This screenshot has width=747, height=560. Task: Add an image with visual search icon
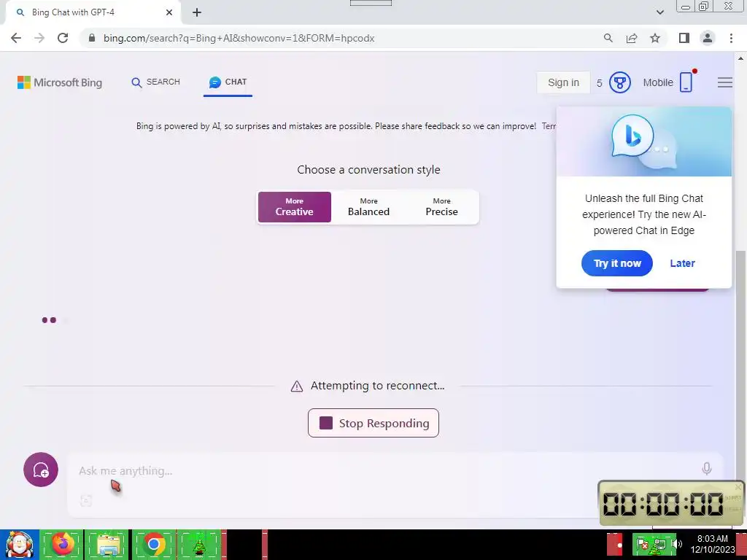pos(86,501)
